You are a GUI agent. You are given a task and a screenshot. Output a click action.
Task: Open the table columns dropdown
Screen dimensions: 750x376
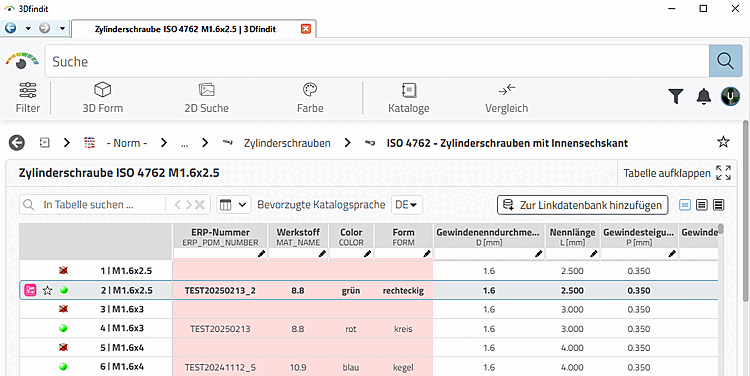point(234,205)
